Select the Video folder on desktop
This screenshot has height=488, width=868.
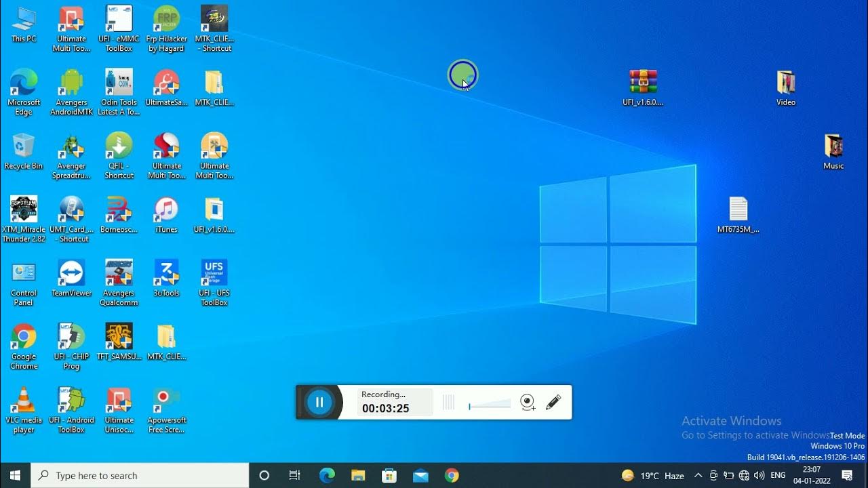tap(786, 88)
